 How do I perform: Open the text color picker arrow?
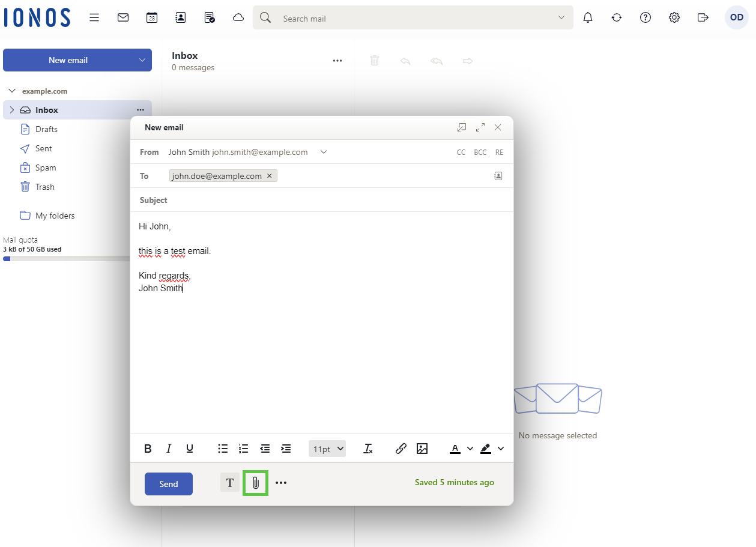470,449
